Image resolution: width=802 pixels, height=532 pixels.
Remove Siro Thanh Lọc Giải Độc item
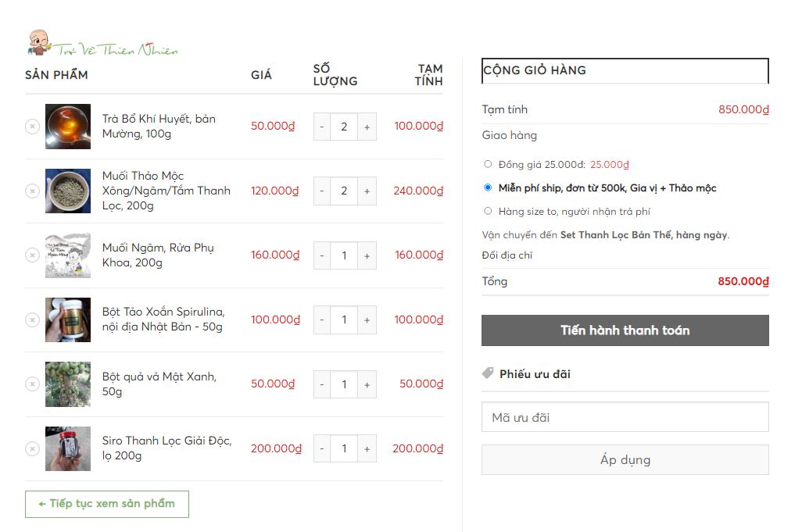(32, 448)
